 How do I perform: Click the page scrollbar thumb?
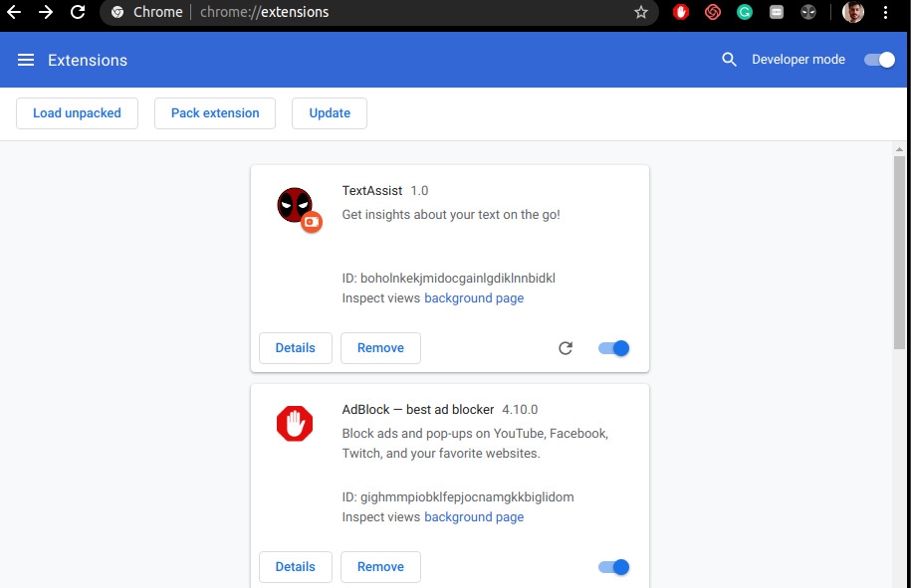point(899,253)
